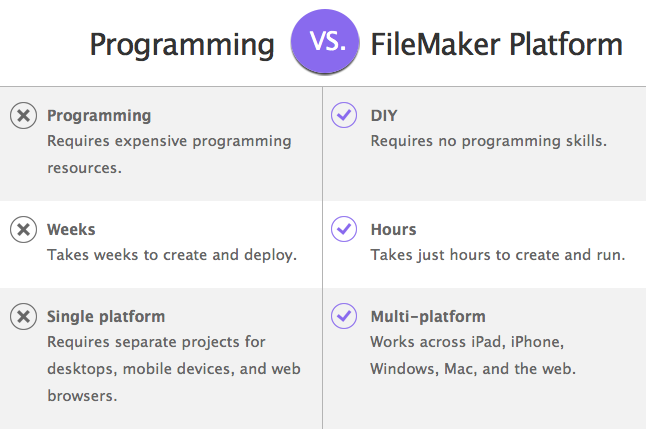Click the X icon beside Weeks

click(23, 229)
